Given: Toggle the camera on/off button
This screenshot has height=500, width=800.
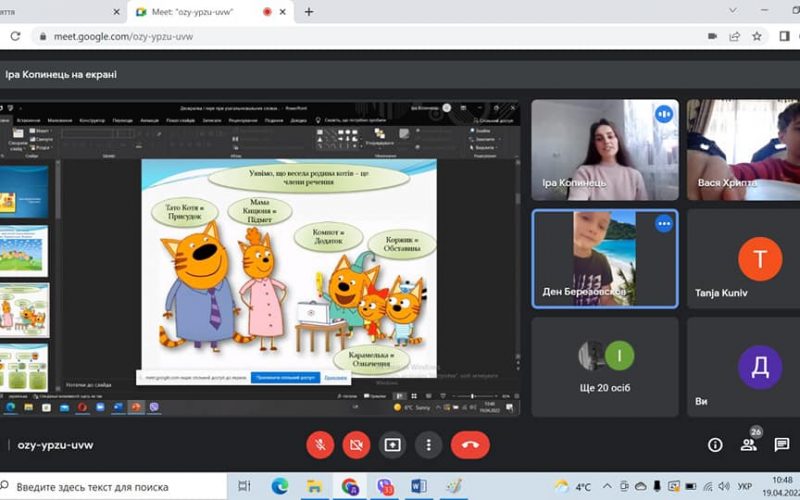Looking at the screenshot, I should coord(356,445).
